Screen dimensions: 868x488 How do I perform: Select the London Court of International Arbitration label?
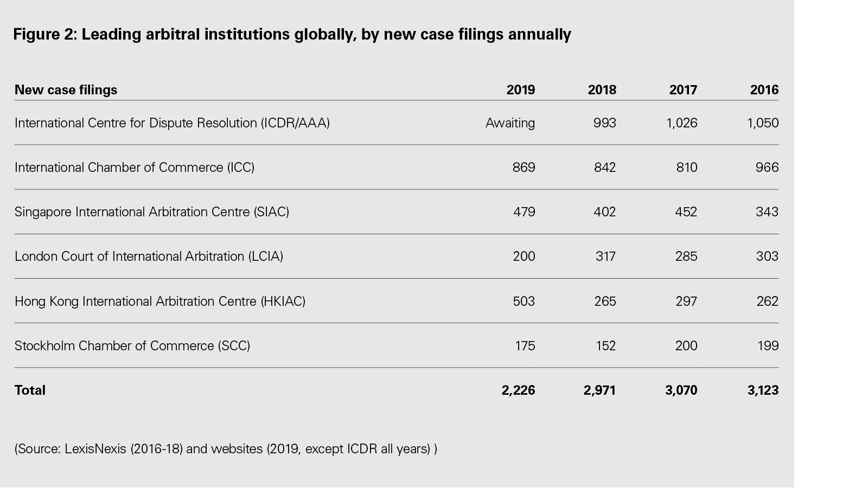pos(149,256)
